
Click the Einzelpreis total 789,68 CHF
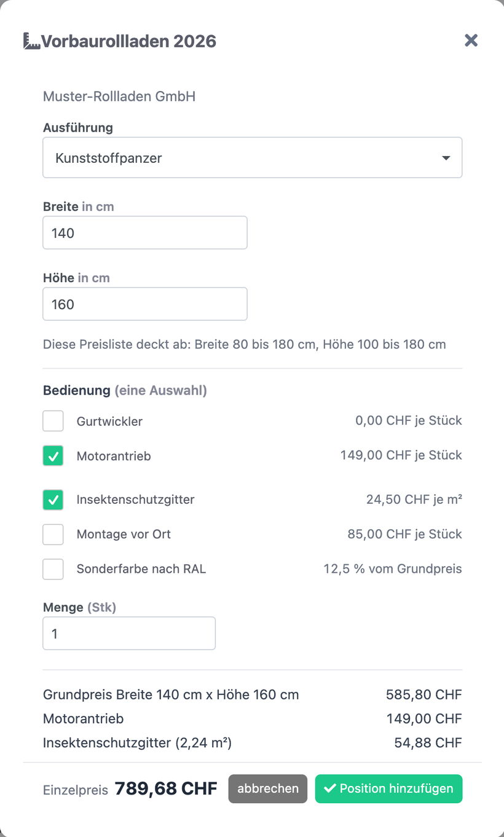166,788
